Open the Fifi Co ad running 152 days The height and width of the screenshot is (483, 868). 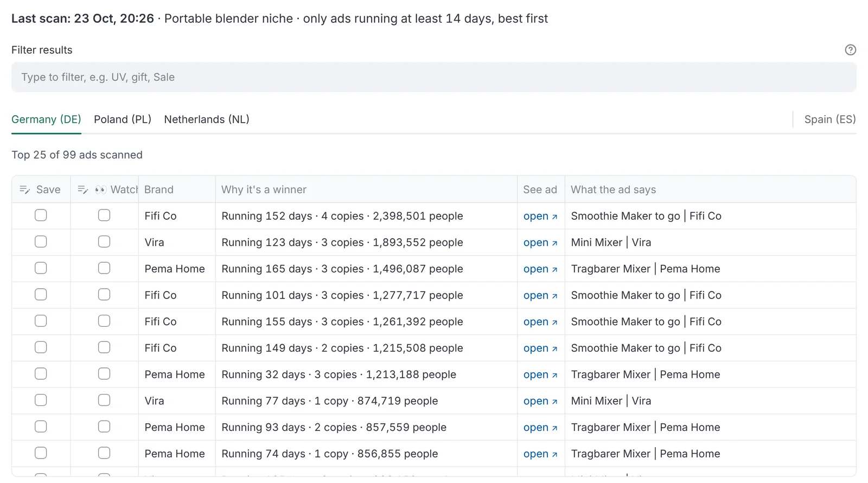[540, 216]
